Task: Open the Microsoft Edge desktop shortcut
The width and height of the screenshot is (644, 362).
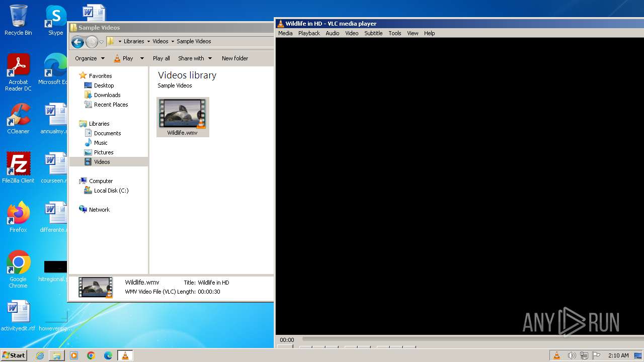Action: 53,69
